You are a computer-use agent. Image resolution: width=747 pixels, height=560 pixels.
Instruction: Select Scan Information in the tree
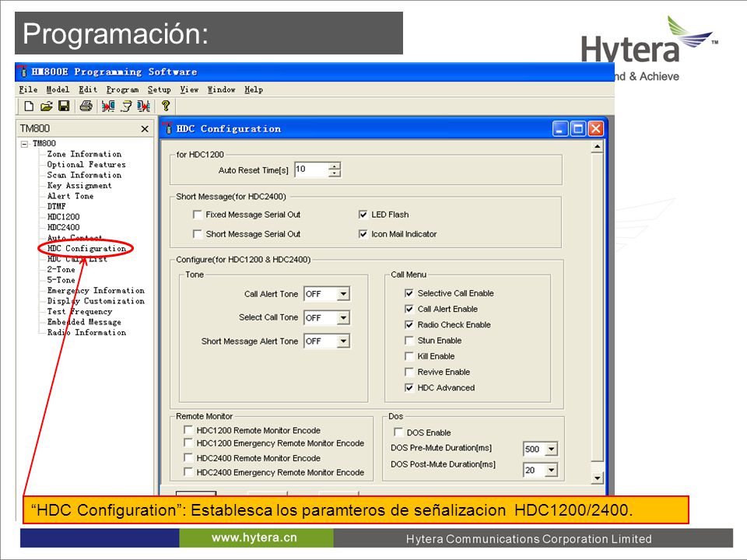[84, 175]
